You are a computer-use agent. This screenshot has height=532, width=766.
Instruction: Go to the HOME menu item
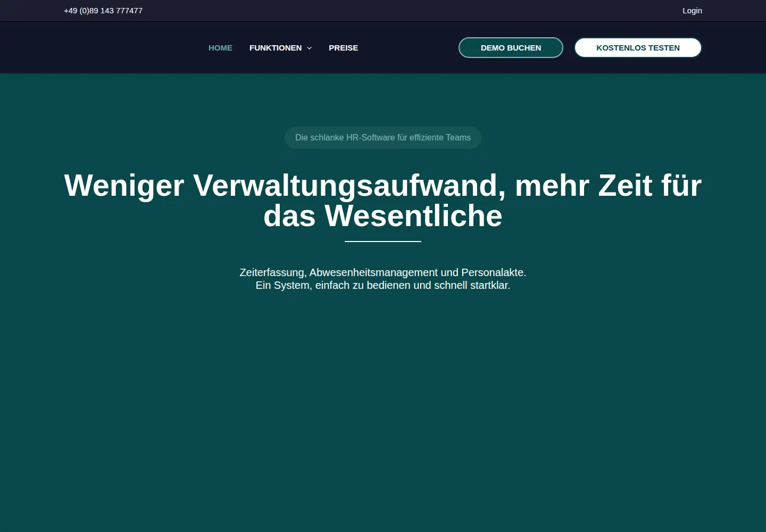coord(220,48)
